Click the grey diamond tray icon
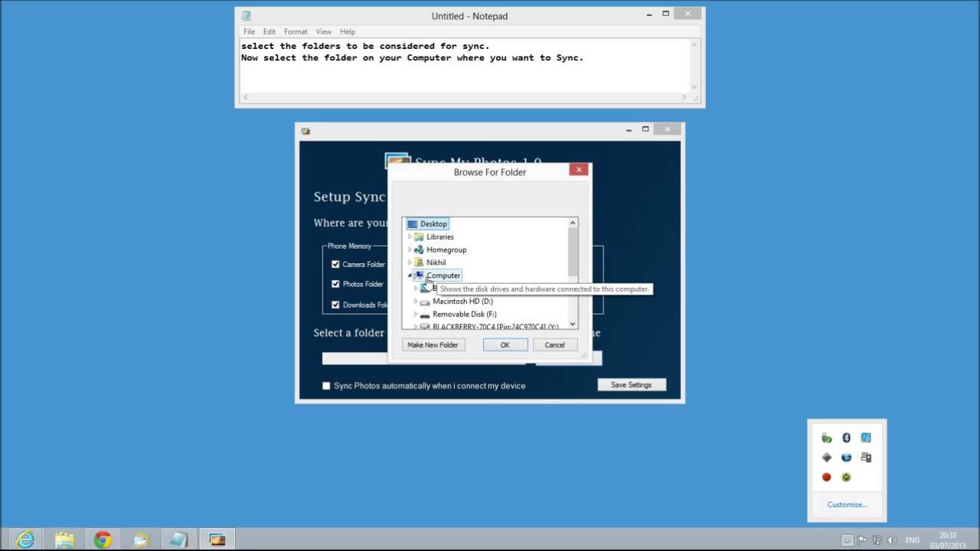The height and width of the screenshot is (551, 980). (826, 457)
